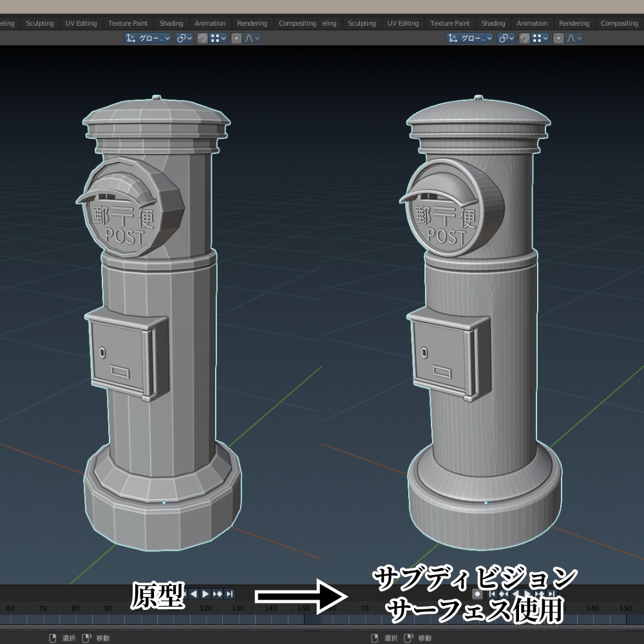Toggle snapping in the right viewport header

524,37
